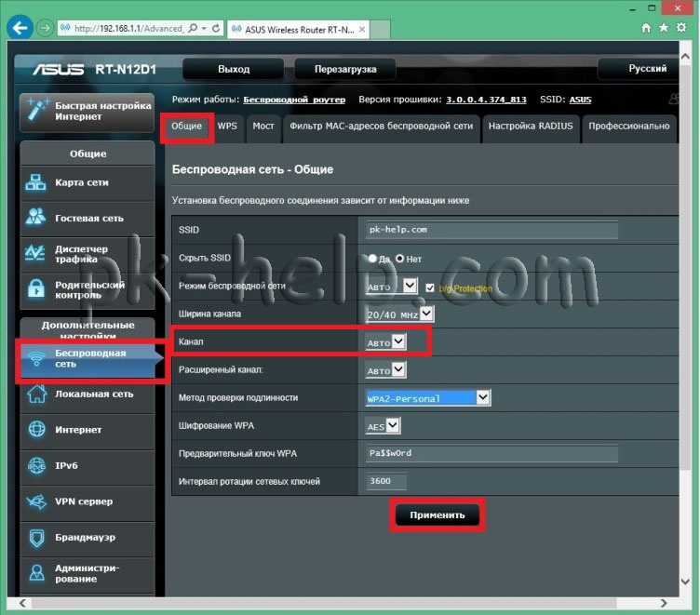The image size is (700, 615).
Task: Click the key rotation interval field
Action: point(386,481)
